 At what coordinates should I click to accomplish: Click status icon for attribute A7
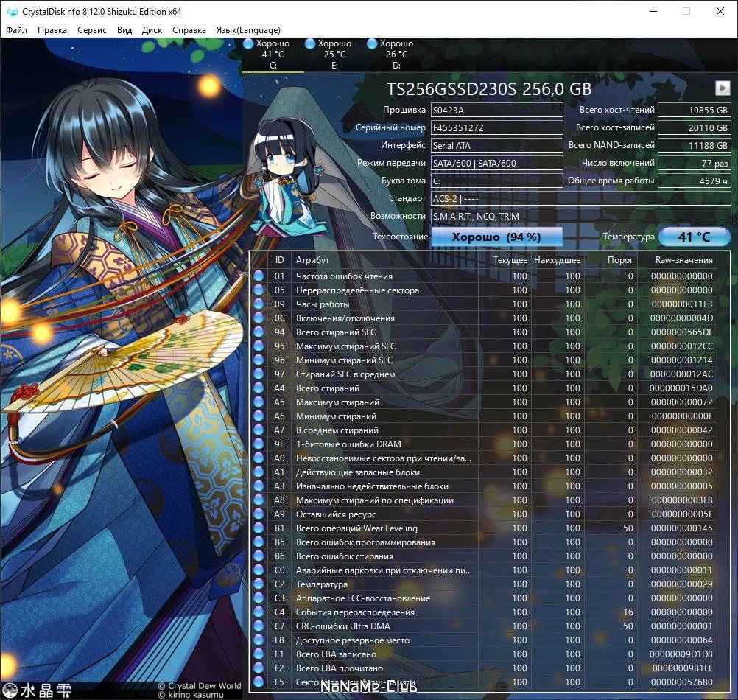coord(259,430)
